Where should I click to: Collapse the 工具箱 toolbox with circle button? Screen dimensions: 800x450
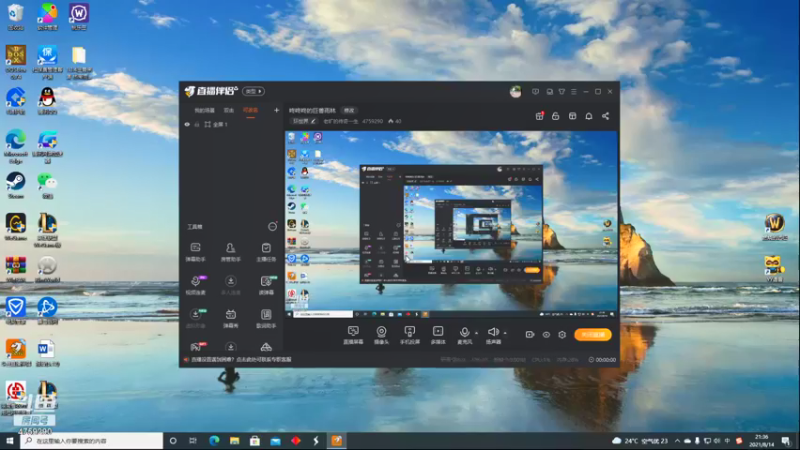(272, 227)
